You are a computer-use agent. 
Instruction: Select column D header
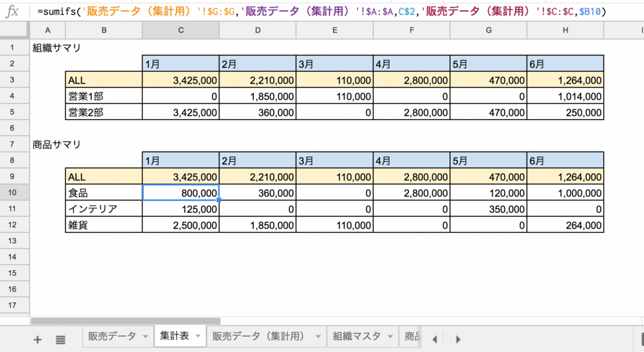[x=257, y=30]
